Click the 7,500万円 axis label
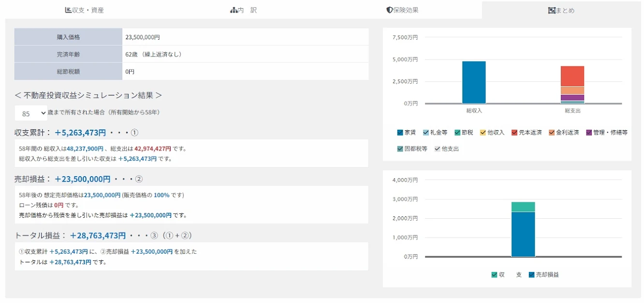The image size is (644, 303). click(405, 37)
